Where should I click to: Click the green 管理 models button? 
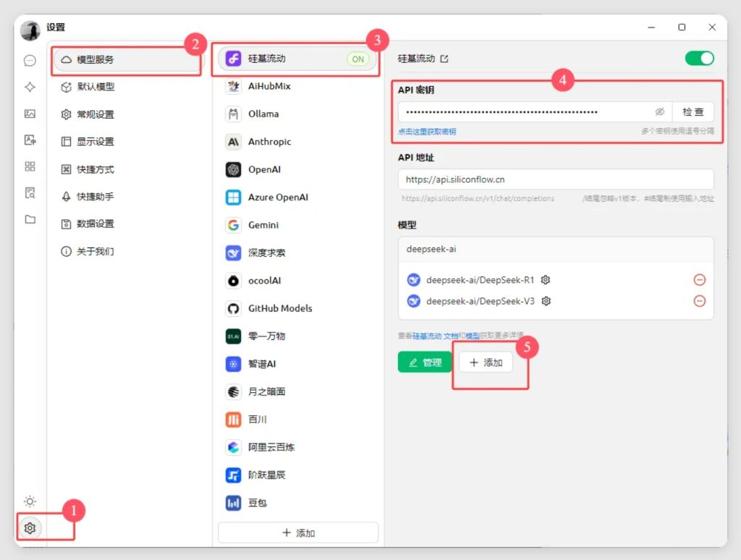425,362
